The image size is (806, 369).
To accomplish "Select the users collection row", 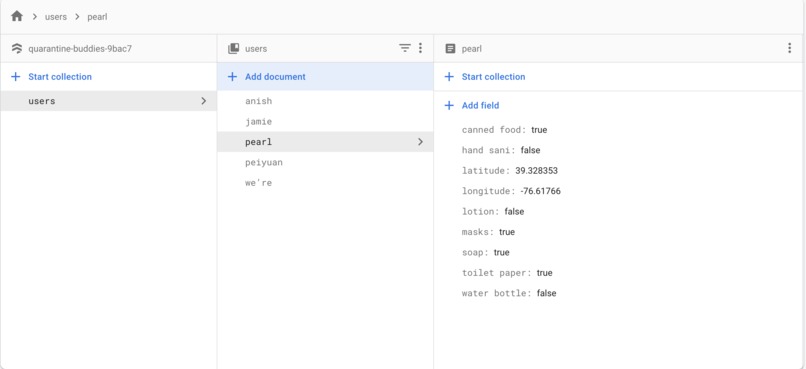I will (x=108, y=101).
